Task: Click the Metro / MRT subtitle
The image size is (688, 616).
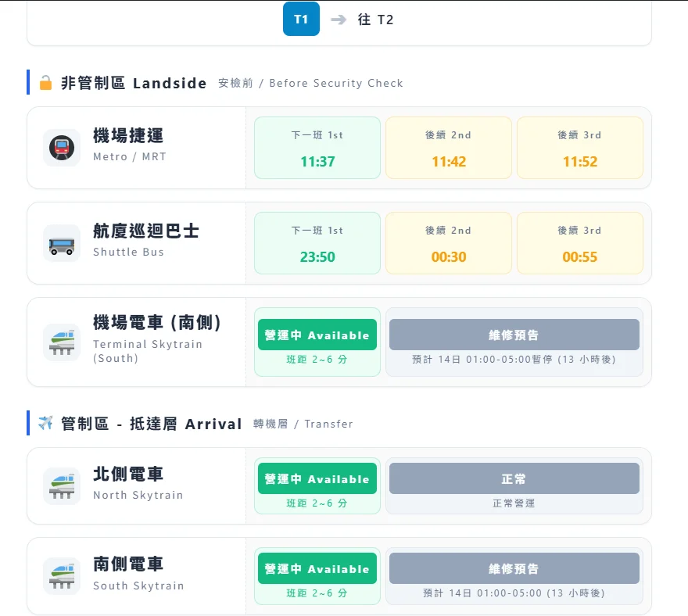Action: tap(130, 156)
